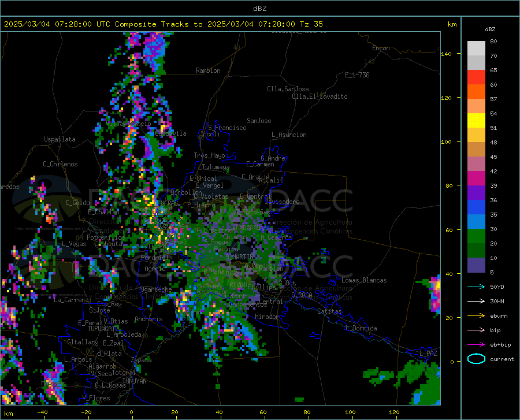520x420 pixels.
Task: Click the -20 tick on horizontal axis
Action: point(86,412)
